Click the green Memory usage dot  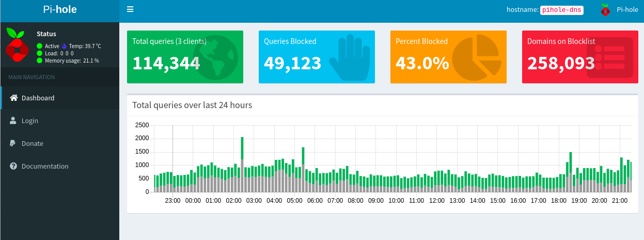tap(40, 61)
